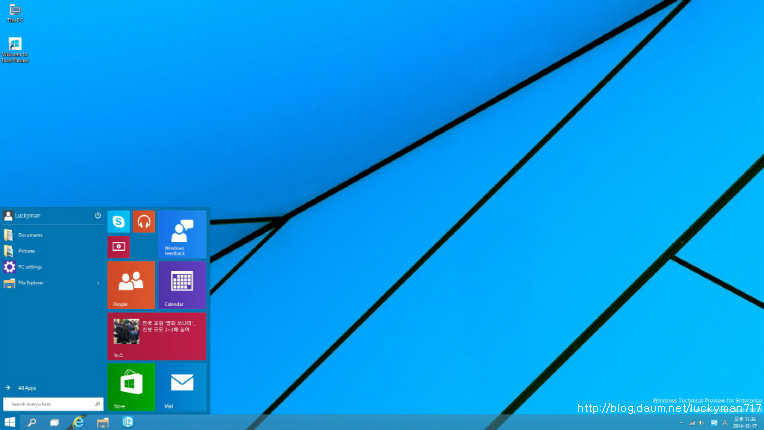Open the Luckyman user account menu
This screenshot has width=764, height=430.
pyautogui.click(x=22, y=215)
